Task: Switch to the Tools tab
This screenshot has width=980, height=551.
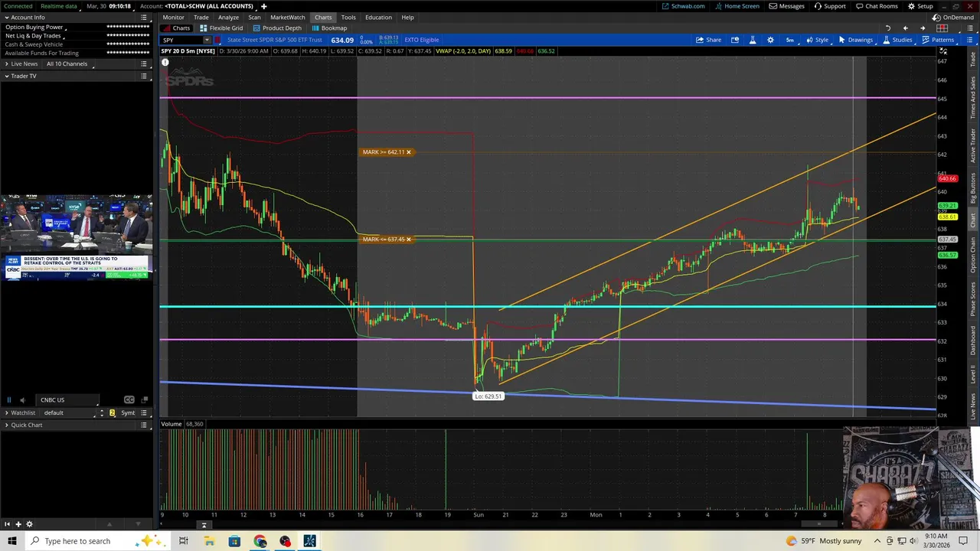Action: pos(348,17)
